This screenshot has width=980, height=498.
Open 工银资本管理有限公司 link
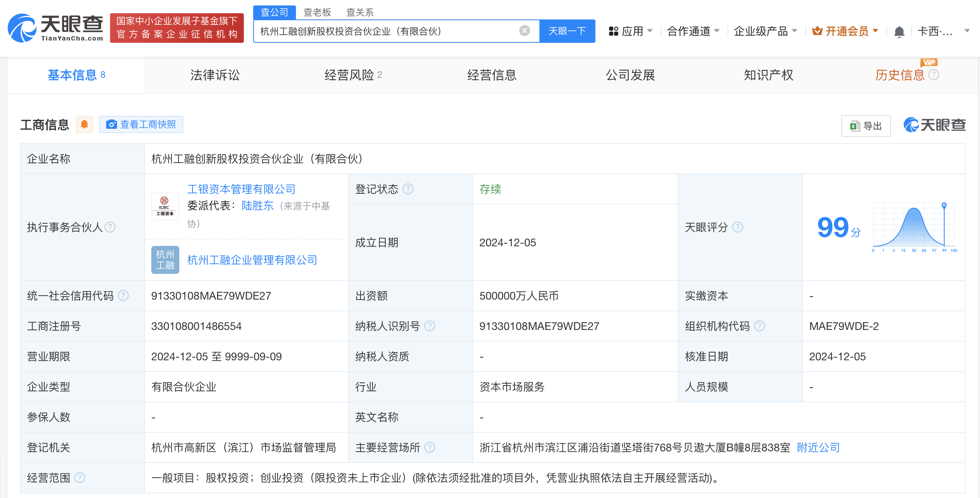click(x=241, y=189)
